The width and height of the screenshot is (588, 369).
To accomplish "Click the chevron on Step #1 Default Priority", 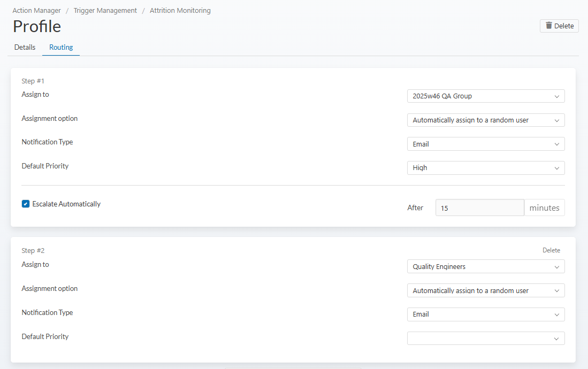I will [x=556, y=168].
